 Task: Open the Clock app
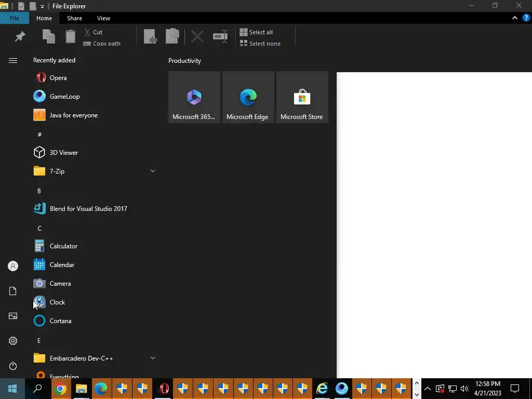click(x=94, y=302)
